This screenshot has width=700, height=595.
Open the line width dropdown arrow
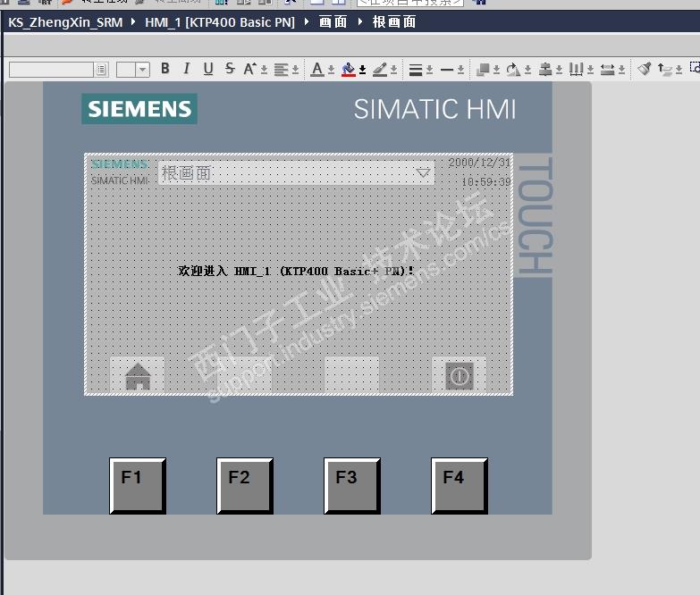(x=429, y=70)
